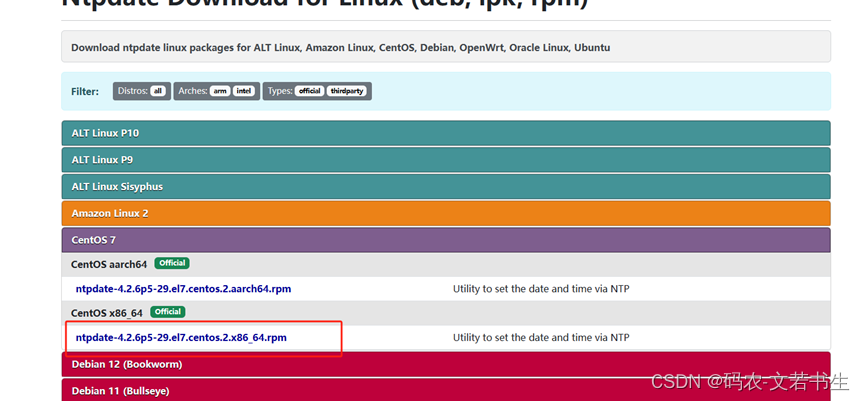Select the CentOS x86_64 heading text
Image resolution: width=865 pixels, height=401 pixels.
107,313
